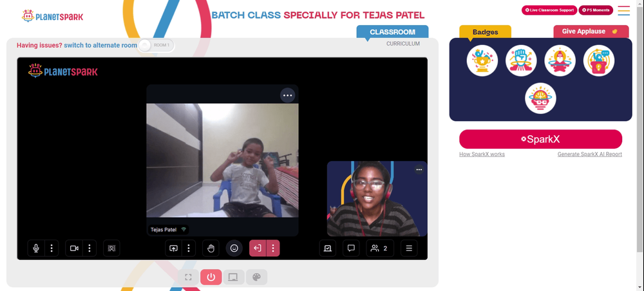Click Give Applause button

click(591, 32)
